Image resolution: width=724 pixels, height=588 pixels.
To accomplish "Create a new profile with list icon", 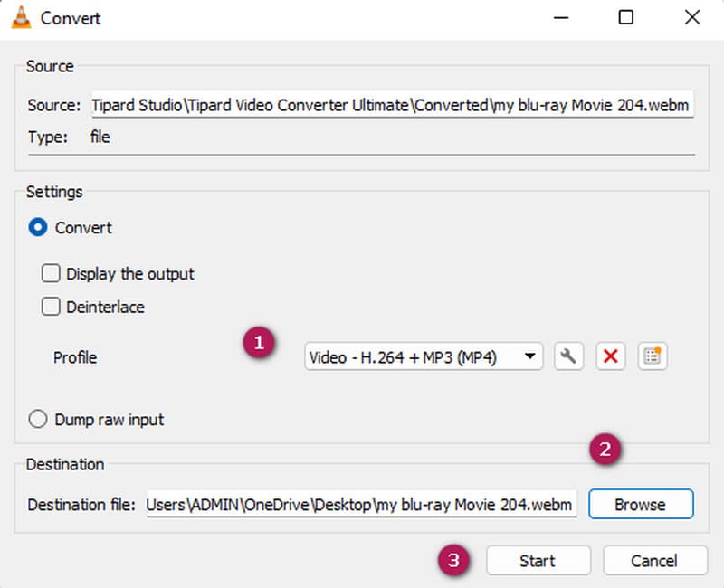I will [652, 356].
